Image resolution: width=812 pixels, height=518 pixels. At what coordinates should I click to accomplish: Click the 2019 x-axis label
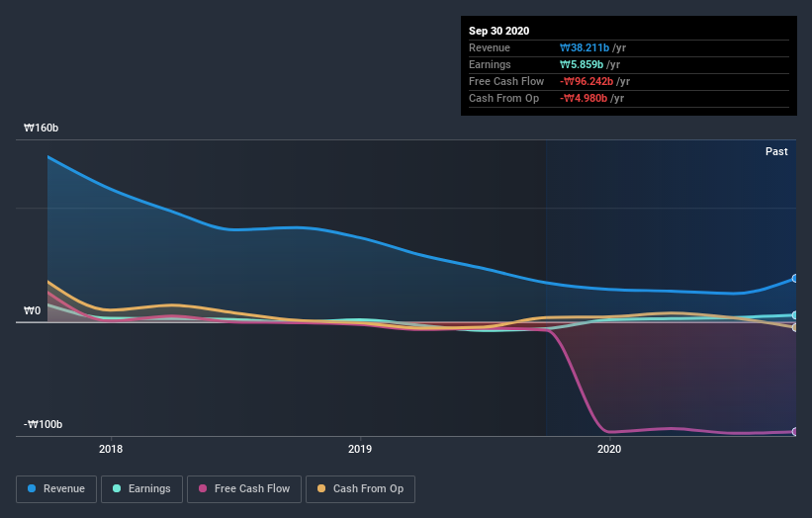pyautogui.click(x=360, y=449)
